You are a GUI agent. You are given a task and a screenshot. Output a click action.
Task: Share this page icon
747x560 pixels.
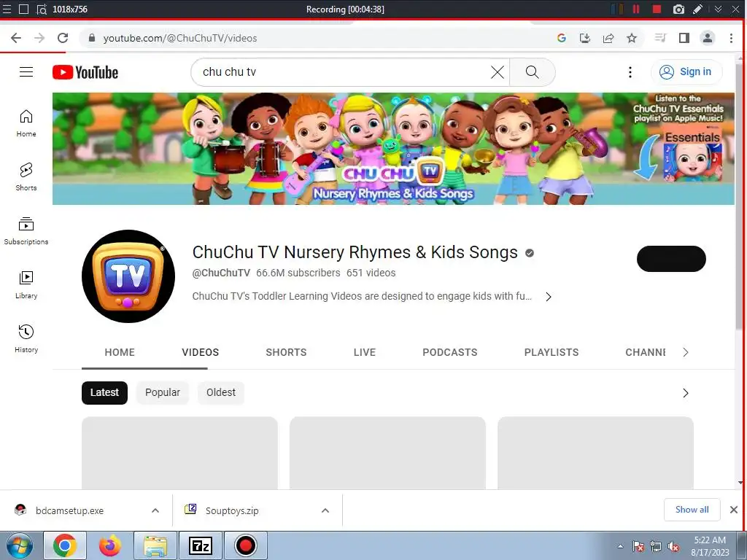point(608,38)
